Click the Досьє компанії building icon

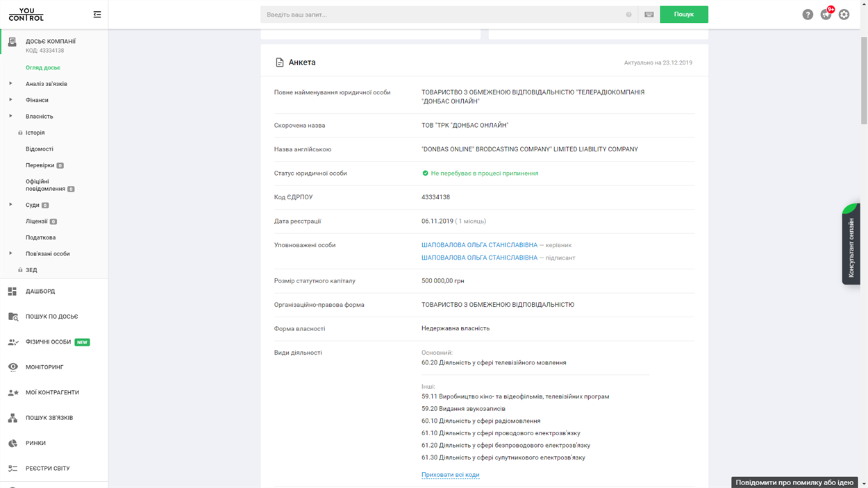[x=12, y=42]
